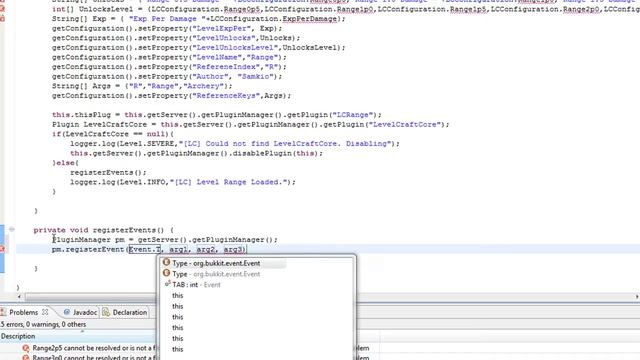Click the "LevelUnlocksLevel" setProperty line

tap(199, 48)
